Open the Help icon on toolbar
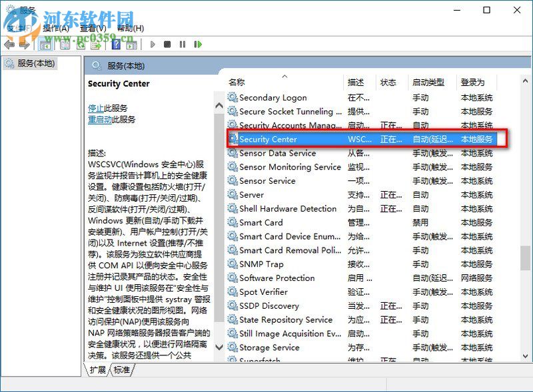The image size is (533, 392). coord(115,45)
